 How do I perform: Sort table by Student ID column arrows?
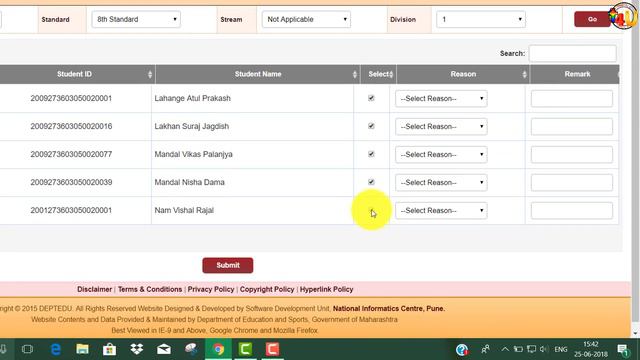click(150, 74)
